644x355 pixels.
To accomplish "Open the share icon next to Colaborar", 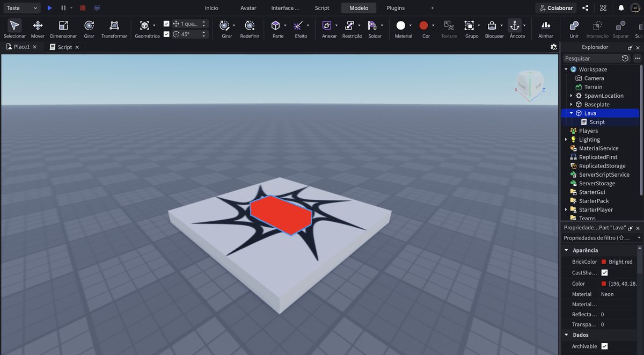I will [x=585, y=8].
